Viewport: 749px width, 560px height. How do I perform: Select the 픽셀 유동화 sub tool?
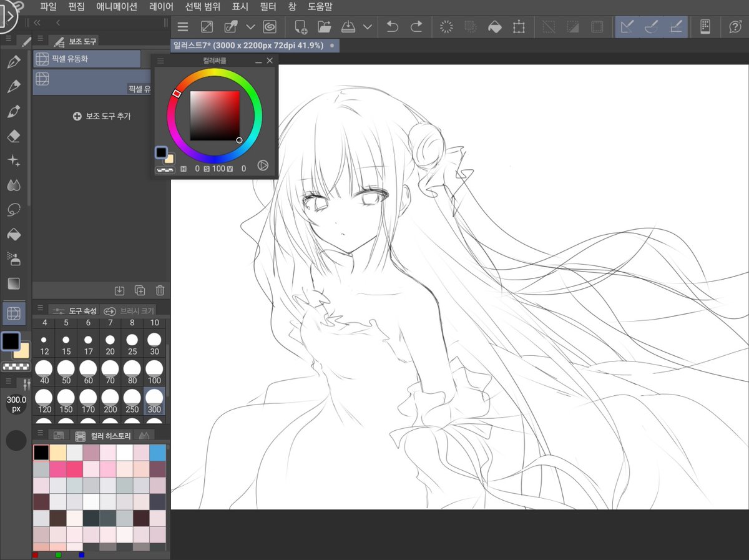(x=87, y=59)
